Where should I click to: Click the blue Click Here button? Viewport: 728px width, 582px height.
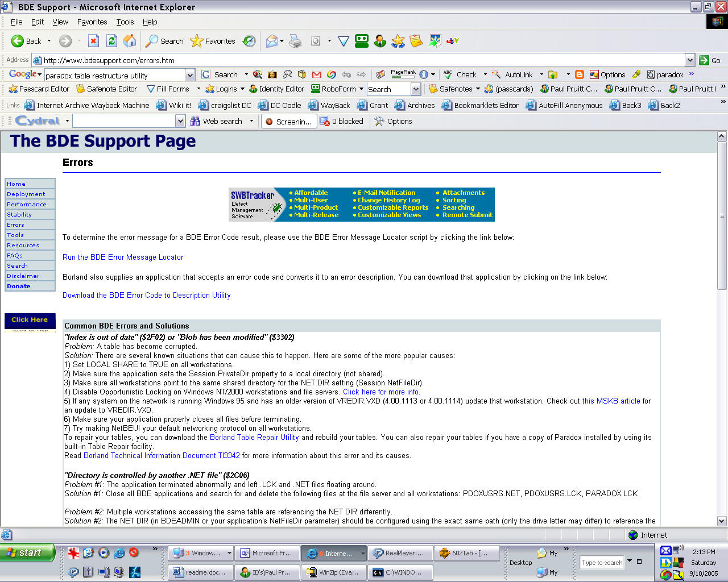click(x=30, y=320)
